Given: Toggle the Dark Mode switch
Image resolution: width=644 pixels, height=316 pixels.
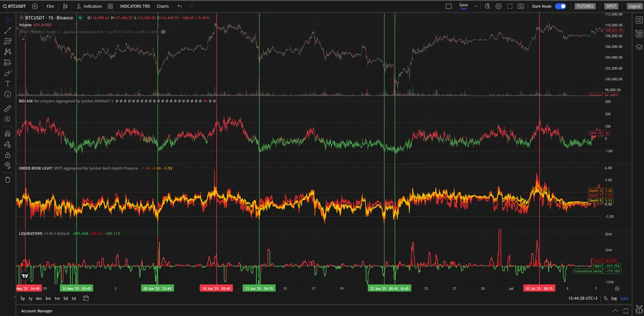Looking at the screenshot, I should (560, 6).
